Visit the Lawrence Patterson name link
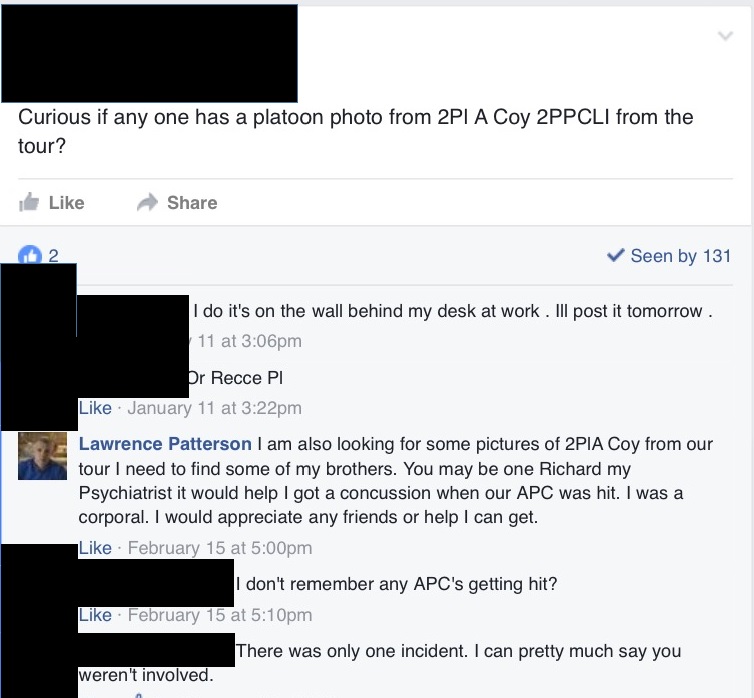Viewport: 754px width, 698px height. [x=165, y=444]
